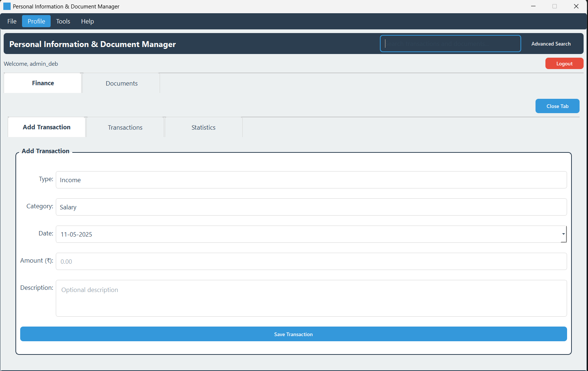View the Statistics tab
Screen dimensions: 588x371
point(203,127)
